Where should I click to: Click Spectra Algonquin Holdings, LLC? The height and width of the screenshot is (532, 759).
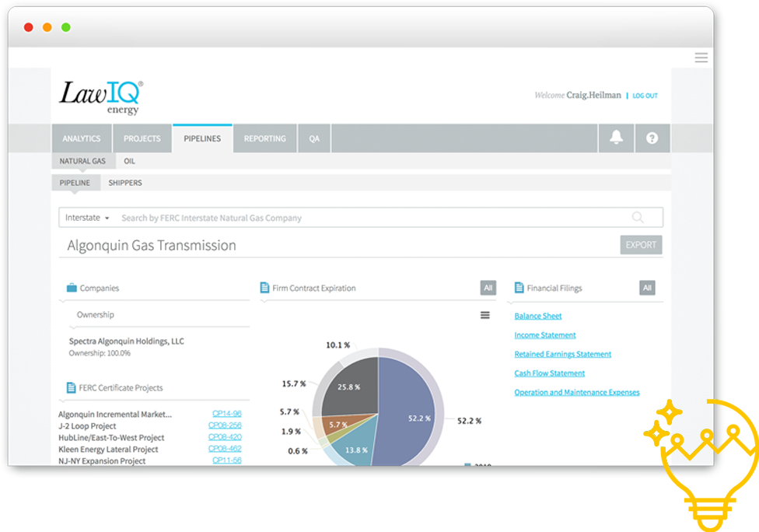click(x=126, y=341)
